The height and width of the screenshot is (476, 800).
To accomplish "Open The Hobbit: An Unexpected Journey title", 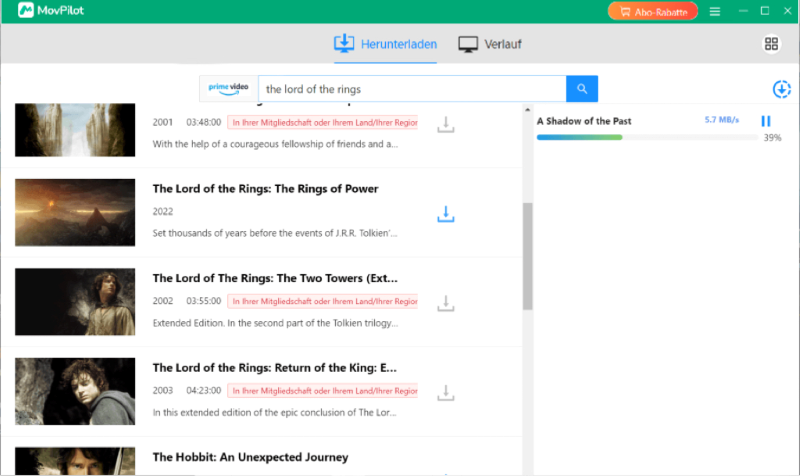I will point(251,457).
